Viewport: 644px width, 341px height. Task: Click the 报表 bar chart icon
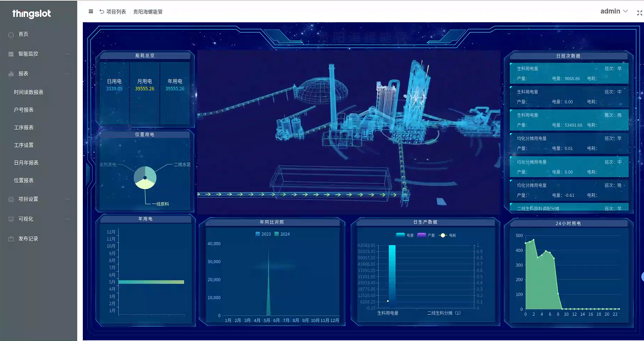click(11, 74)
